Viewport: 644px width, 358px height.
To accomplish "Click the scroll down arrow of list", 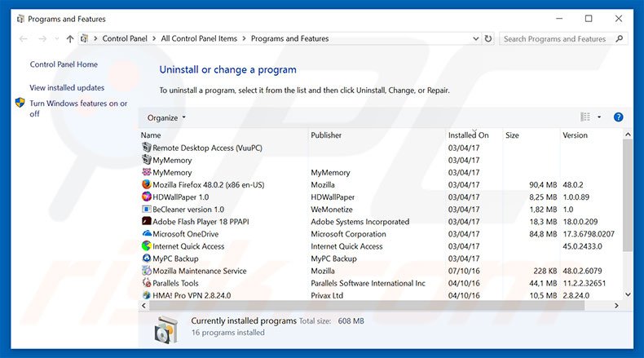I will [x=628, y=294].
